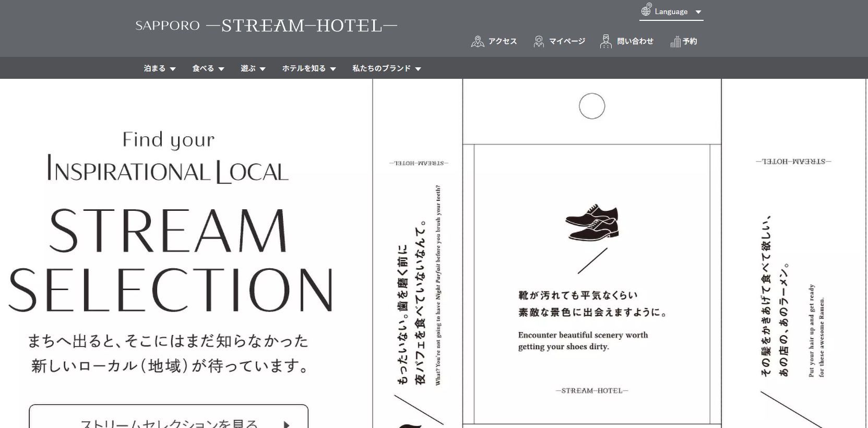Viewport: 868px width, 428px height.
Task: Click the 'INSPIRATIONAL LOCAL' text
Action: click(x=168, y=169)
